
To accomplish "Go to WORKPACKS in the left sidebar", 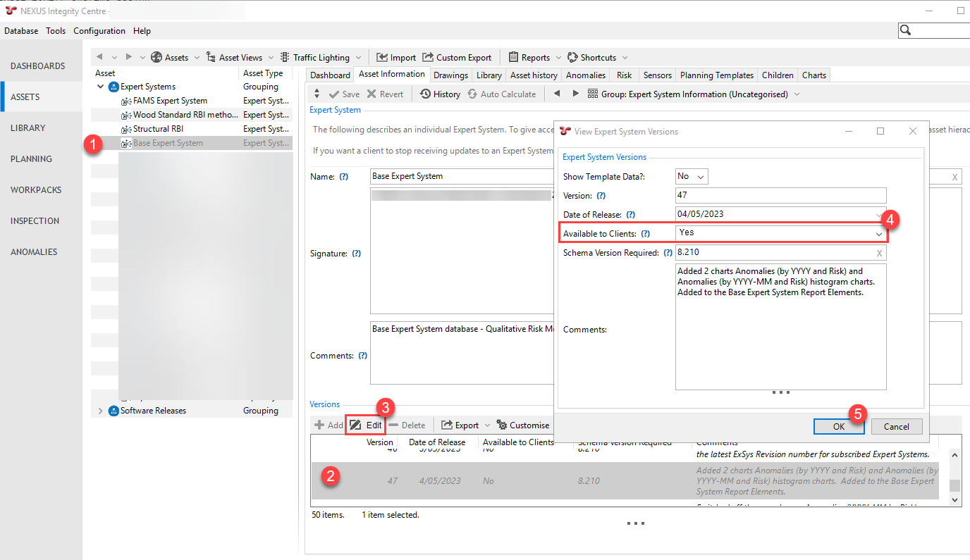I will click(x=36, y=190).
